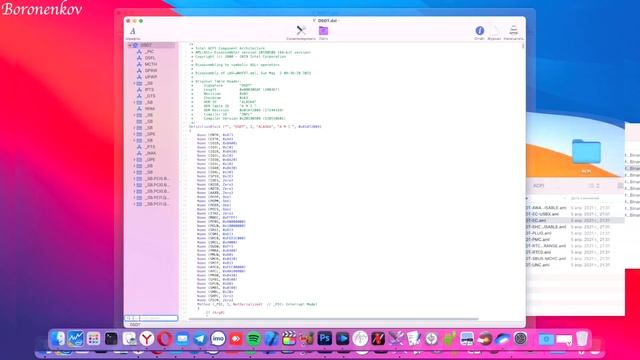Open Finder from the dock
The width and height of the screenshot is (640, 360).
[x=58, y=338]
